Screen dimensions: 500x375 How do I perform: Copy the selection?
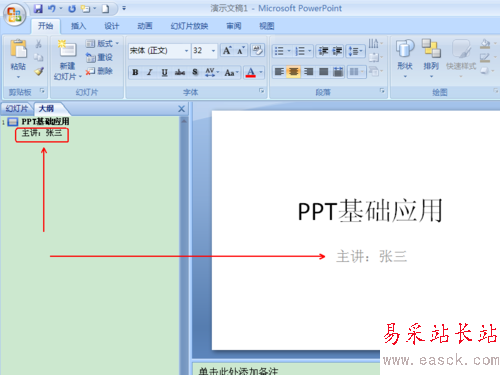coord(39,57)
